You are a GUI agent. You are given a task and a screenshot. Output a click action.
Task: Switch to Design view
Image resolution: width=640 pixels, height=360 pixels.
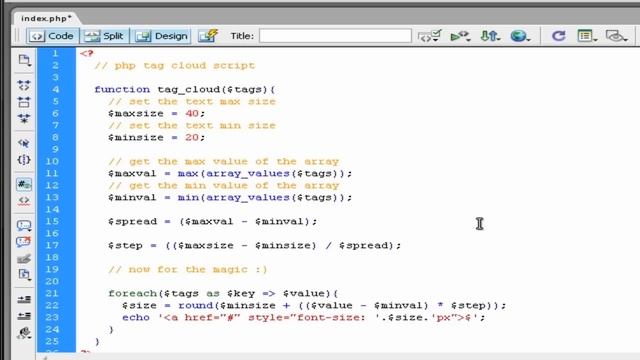(x=162, y=36)
